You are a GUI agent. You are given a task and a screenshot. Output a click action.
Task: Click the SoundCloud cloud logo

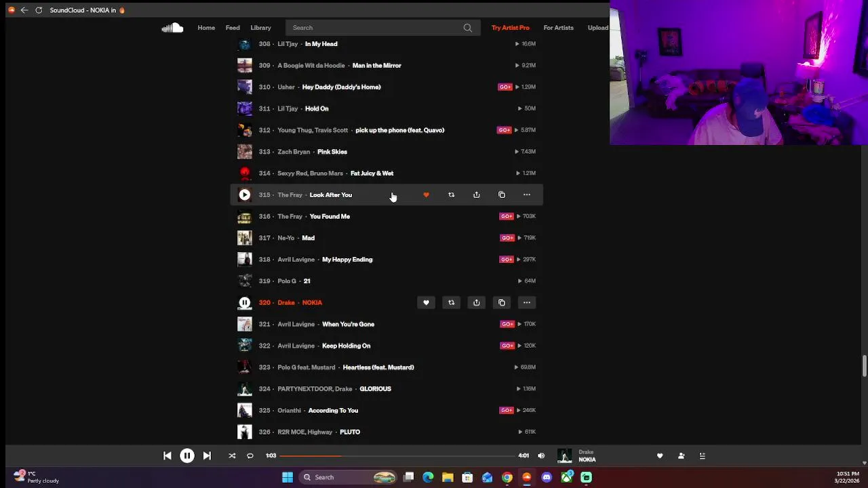[172, 28]
